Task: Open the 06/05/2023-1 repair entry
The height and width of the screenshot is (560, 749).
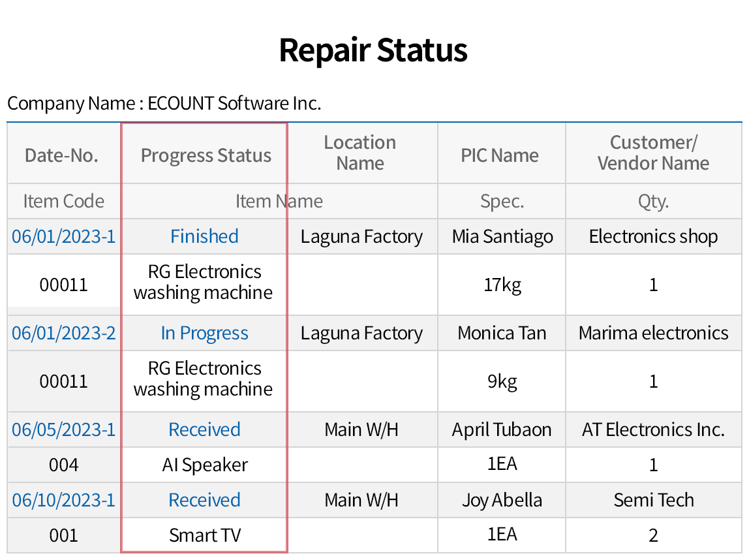Action: coord(63,429)
